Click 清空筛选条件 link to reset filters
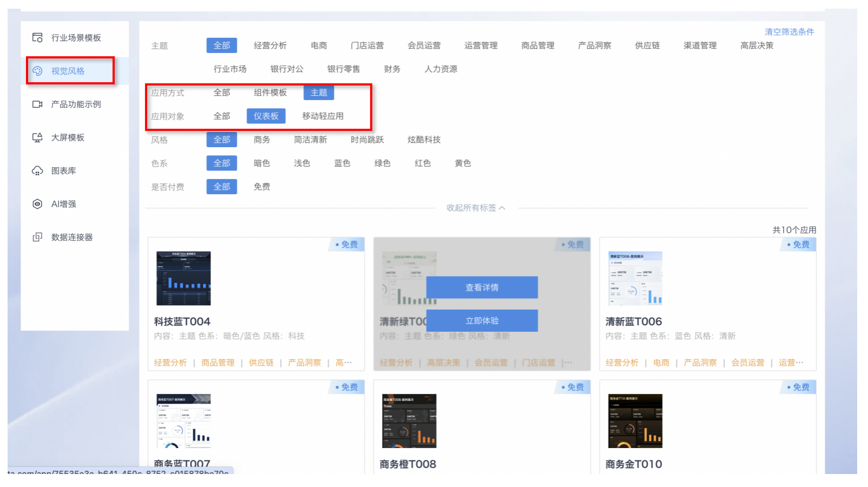Viewport: 868px width, 487px height. coord(789,32)
